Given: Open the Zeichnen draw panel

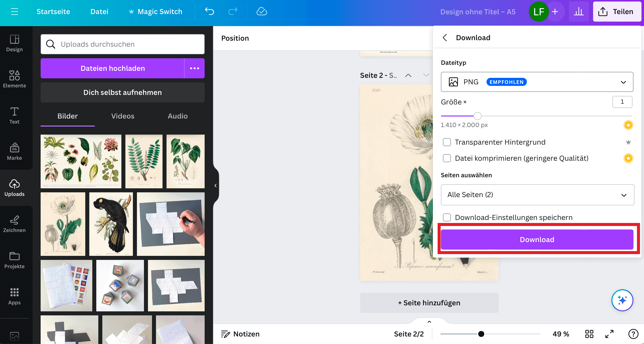Looking at the screenshot, I should coord(15,224).
